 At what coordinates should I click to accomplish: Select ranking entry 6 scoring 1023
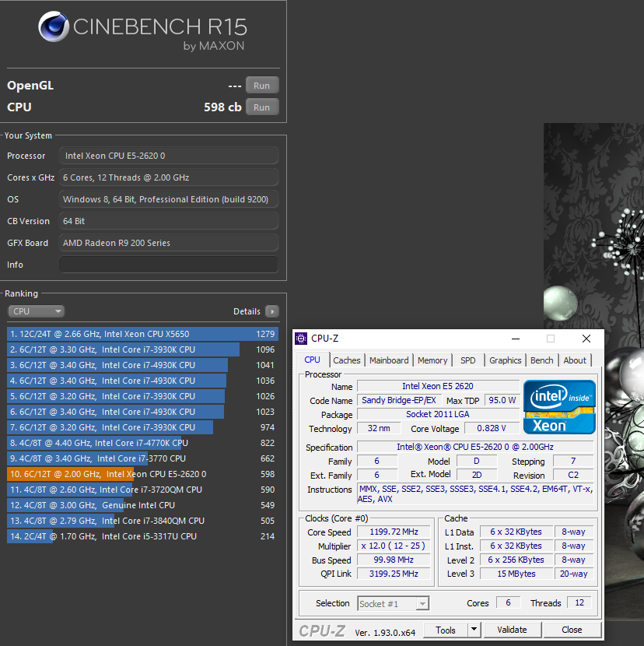[x=142, y=412]
